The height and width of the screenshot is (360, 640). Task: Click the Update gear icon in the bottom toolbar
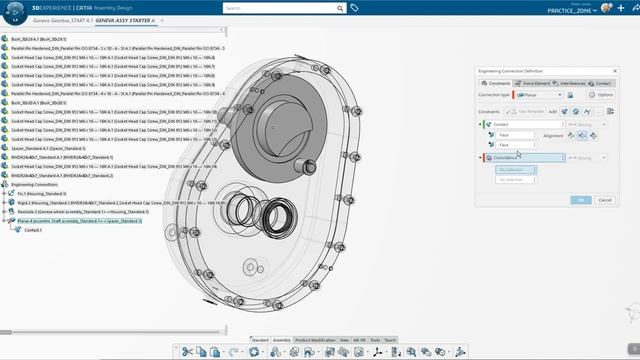pos(254,351)
